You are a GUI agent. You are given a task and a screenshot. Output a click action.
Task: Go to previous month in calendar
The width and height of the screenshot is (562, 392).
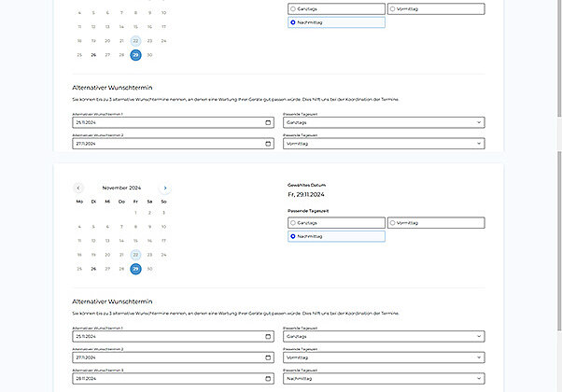click(78, 188)
